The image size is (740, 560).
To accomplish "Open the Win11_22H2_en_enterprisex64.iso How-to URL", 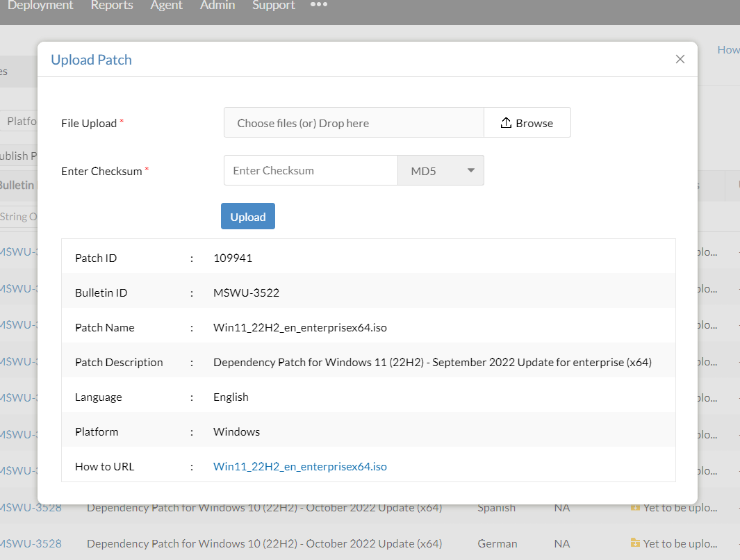I will tap(299, 466).
